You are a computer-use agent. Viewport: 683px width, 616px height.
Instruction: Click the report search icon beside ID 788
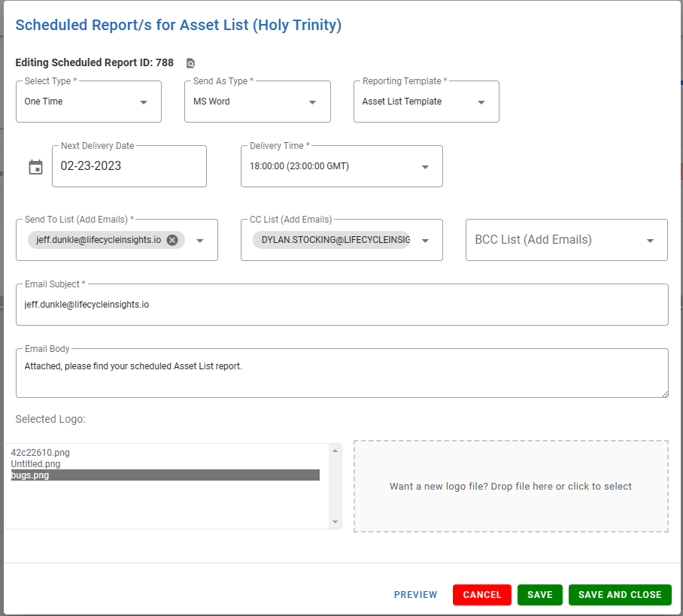[x=190, y=63]
